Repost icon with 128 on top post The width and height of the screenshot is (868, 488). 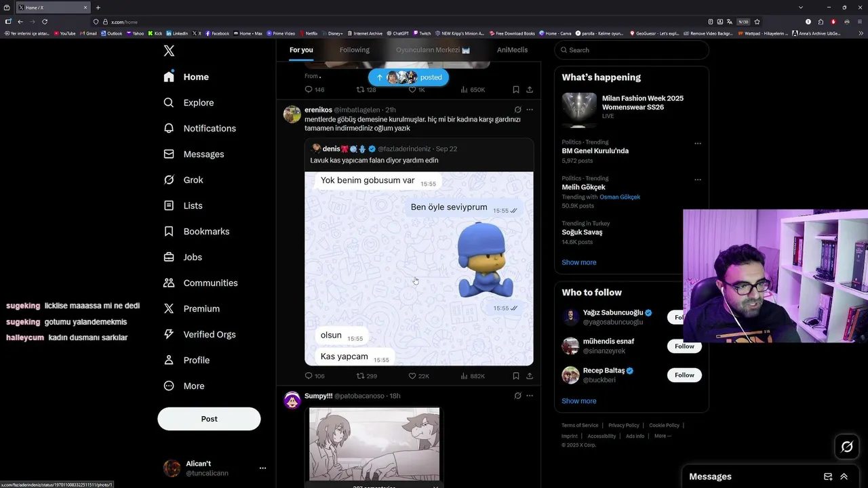pyautogui.click(x=367, y=89)
